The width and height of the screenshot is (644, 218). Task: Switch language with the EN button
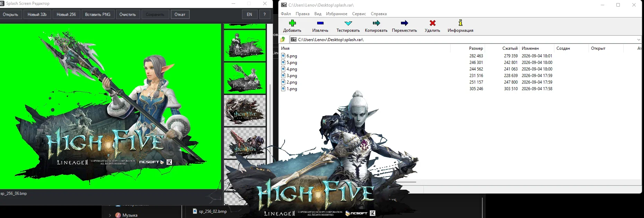[249, 15]
